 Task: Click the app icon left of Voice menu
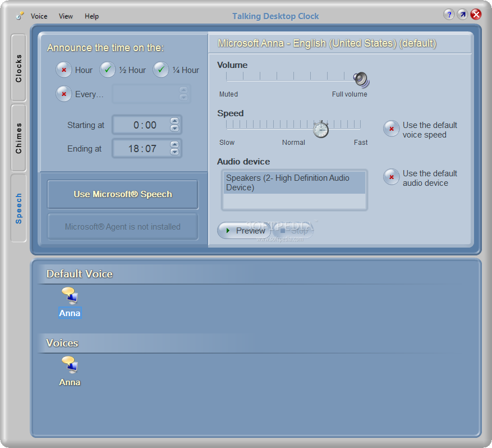click(x=20, y=15)
